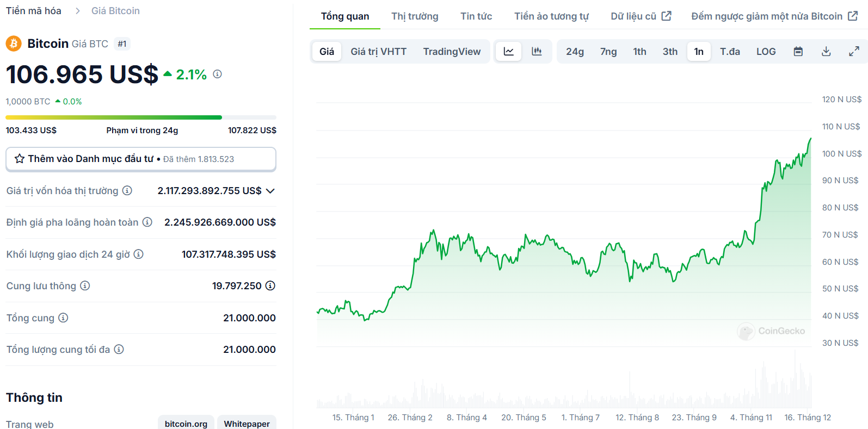Open info icon after 19.797.250 value
868x429 pixels.
point(270,285)
